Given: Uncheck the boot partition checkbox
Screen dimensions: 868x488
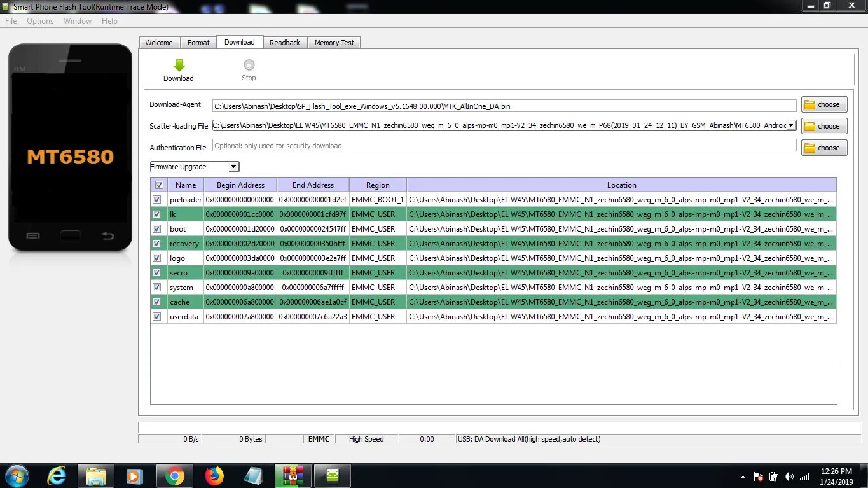Looking at the screenshot, I should [156, 229].
